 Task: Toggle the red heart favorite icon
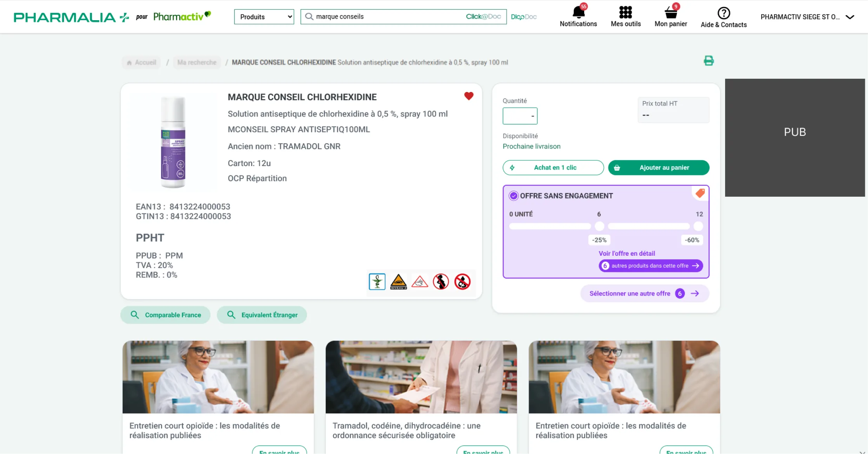[469, 96]
